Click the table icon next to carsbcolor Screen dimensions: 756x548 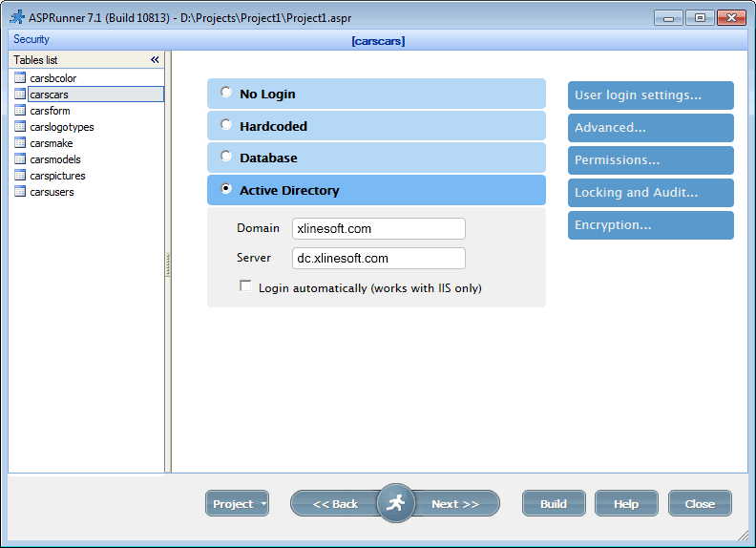(20, 77)
